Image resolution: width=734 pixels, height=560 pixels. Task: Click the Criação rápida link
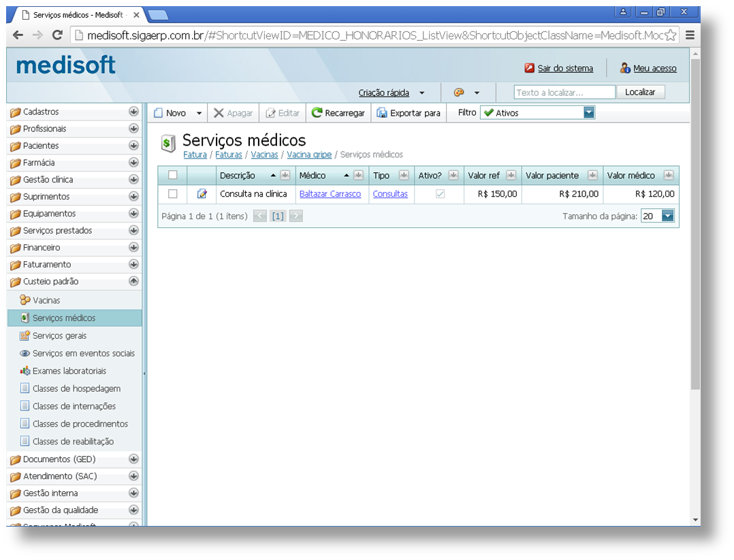pyautogui.click(x=384, y=93)
